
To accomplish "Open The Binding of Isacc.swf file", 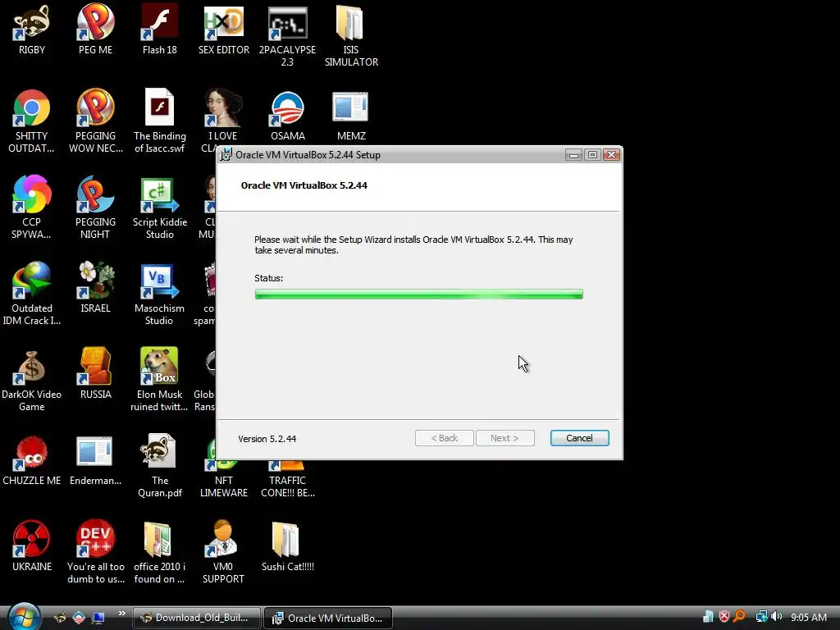I will tap(160, 121).
